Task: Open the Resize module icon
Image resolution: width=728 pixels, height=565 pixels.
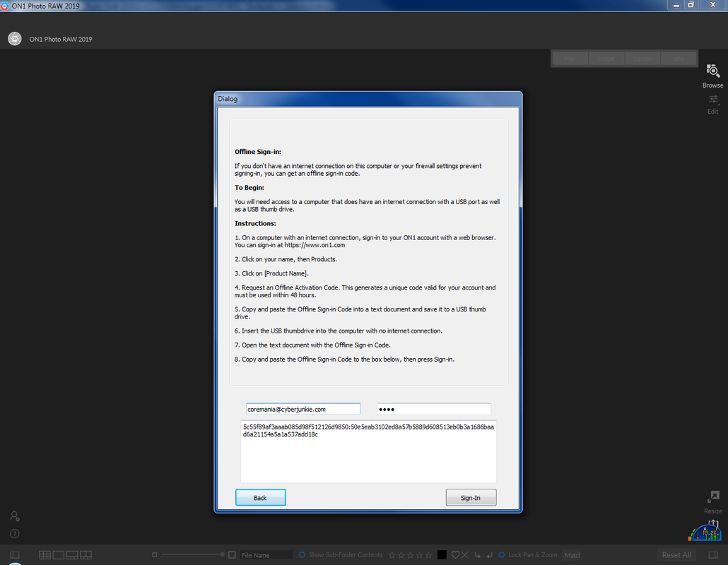Action: tap(713, 496)
